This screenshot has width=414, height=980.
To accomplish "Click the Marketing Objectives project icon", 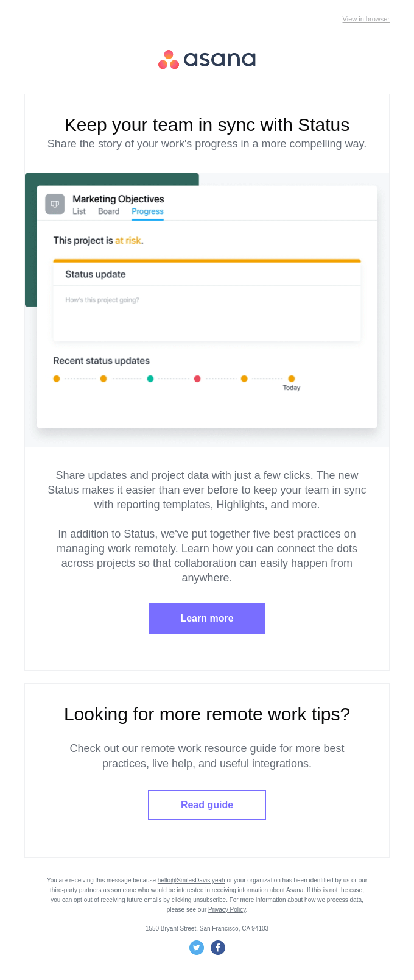I will [x=55, y=204].
